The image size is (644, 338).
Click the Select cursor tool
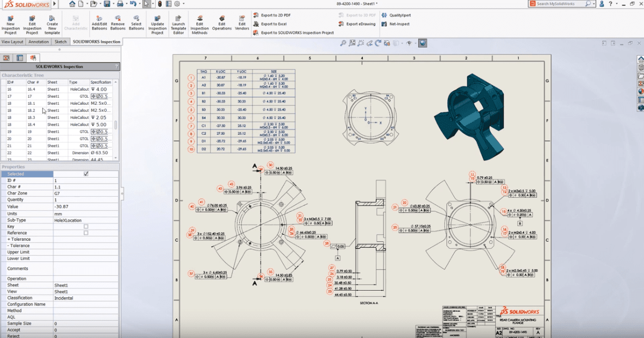click(146, 4)
